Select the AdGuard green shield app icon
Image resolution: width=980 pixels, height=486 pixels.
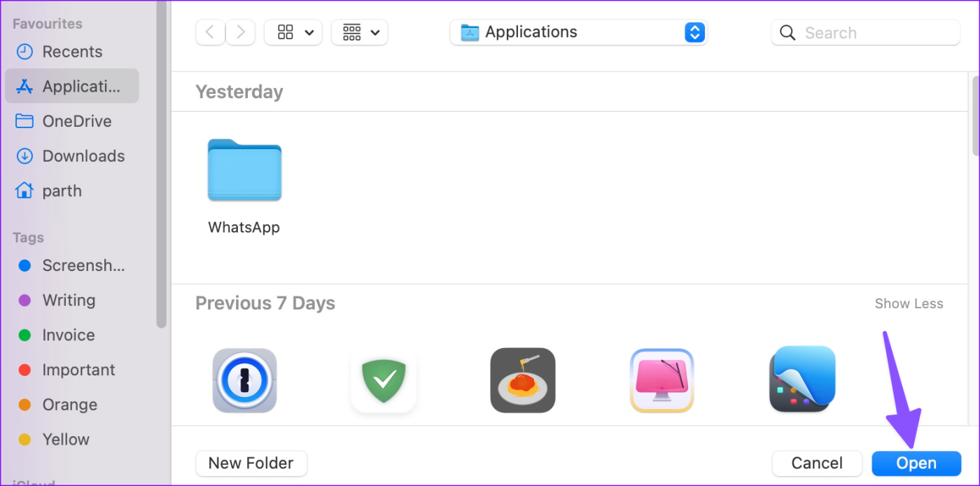384,380
